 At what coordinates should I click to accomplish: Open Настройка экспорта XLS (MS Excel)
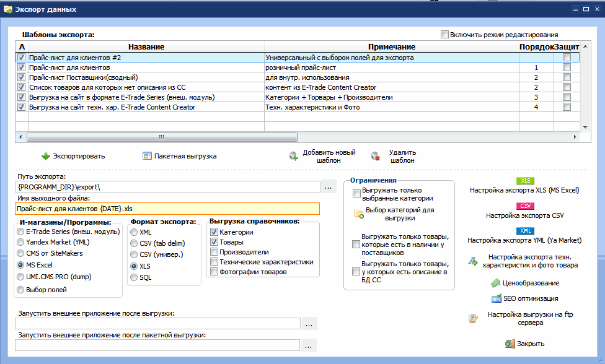tap(524, 190)
